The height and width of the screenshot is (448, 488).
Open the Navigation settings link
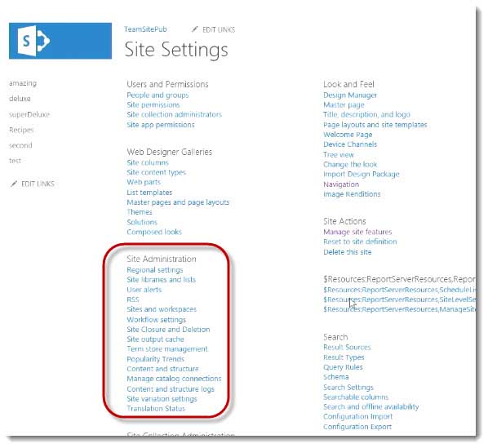click(x=341, y=184)
